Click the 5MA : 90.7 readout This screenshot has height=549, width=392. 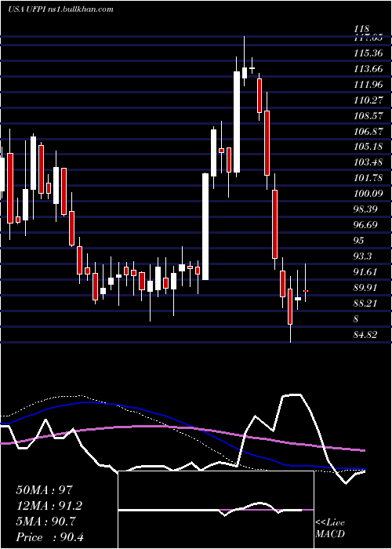click(46, 522)
